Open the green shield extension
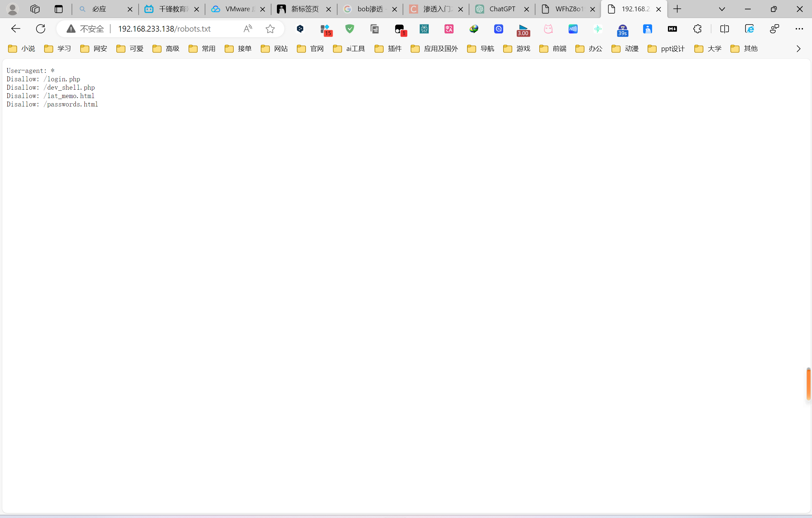Screen dimensions: 812x518 (x=350, y=29)
